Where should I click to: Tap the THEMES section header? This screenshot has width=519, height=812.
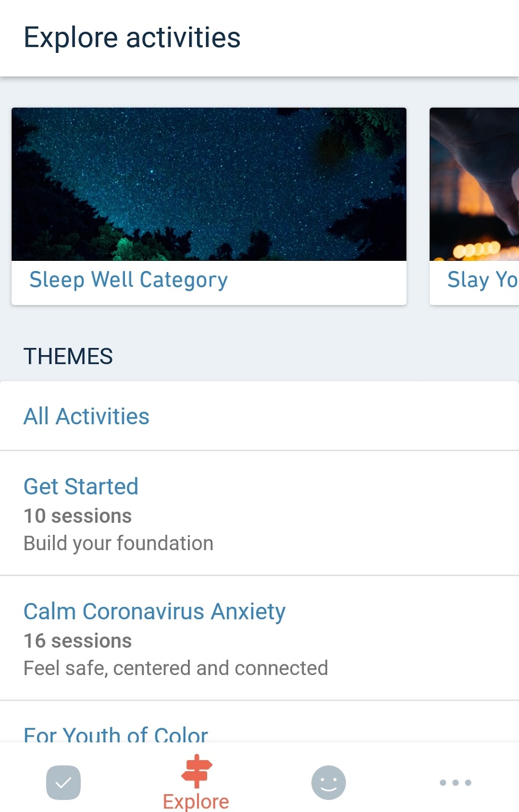pos(68,356)
